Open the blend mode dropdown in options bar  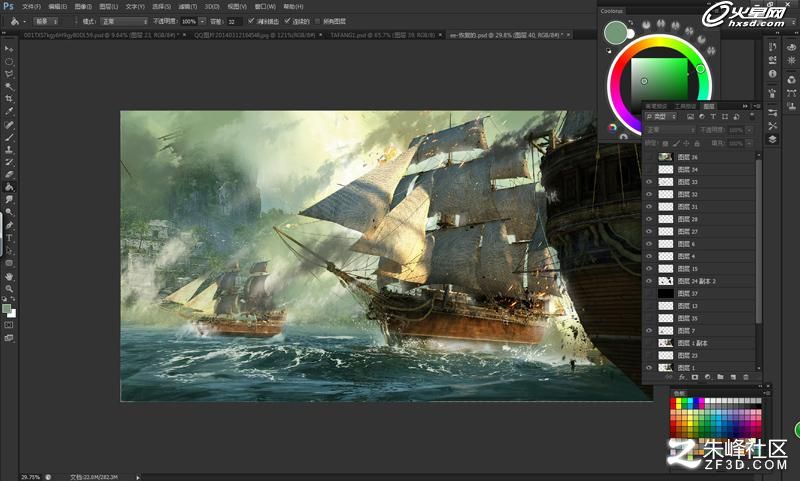tap(124, 21)
